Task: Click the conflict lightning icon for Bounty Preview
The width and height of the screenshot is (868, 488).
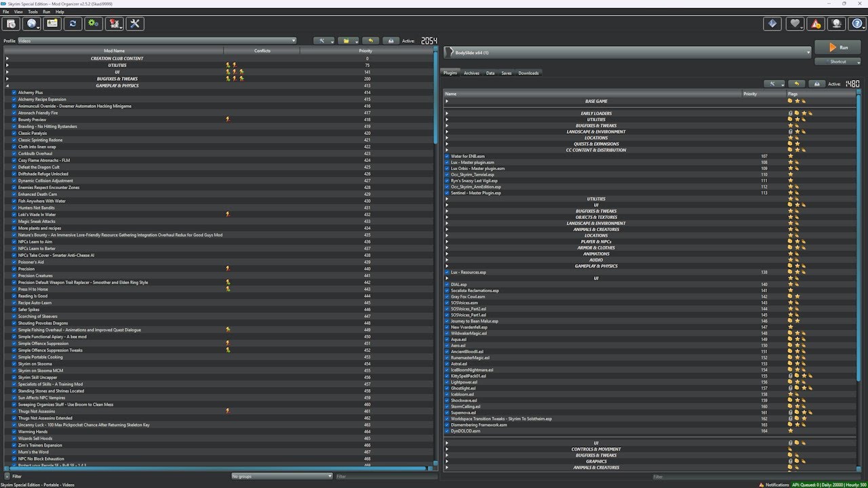Action: (228, 119)
